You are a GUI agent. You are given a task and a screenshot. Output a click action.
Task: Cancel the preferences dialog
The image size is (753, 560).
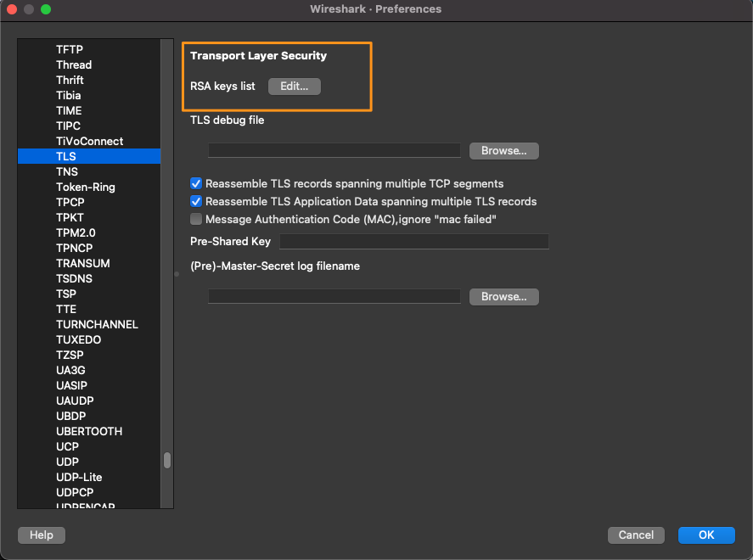point(636,535)
